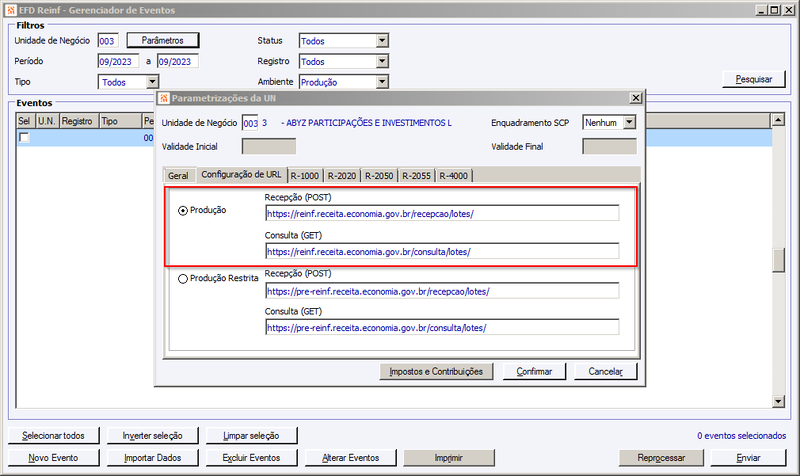The height and width of the screenshot is (476, 800).
Task: Open the Ambiente dropdown
Action: point(382,82)
